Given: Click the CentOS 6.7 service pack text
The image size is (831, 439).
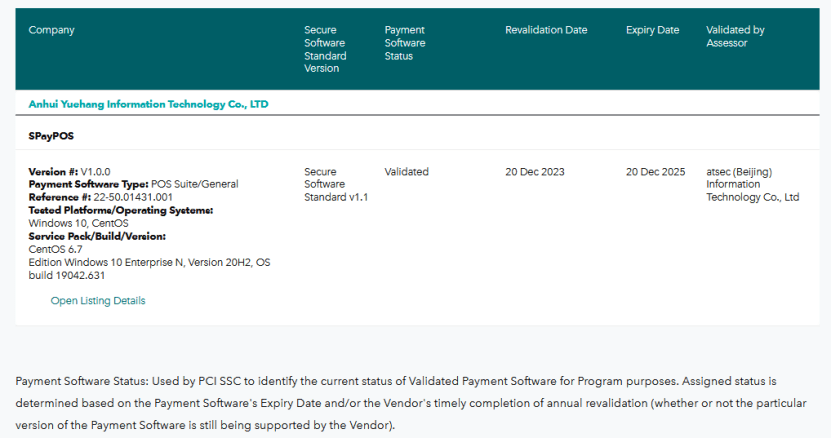Looking at the screenshot, I should pos(56,250).
